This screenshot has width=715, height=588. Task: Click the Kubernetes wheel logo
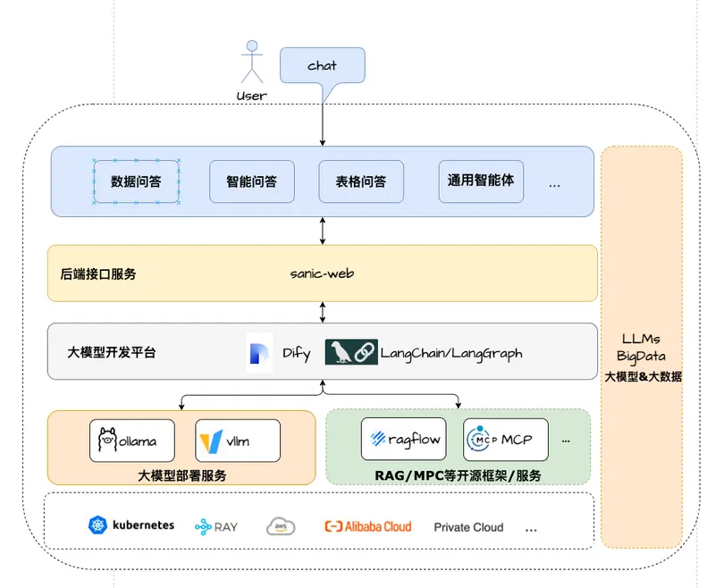pyautogui.click(x=97, y=525)
